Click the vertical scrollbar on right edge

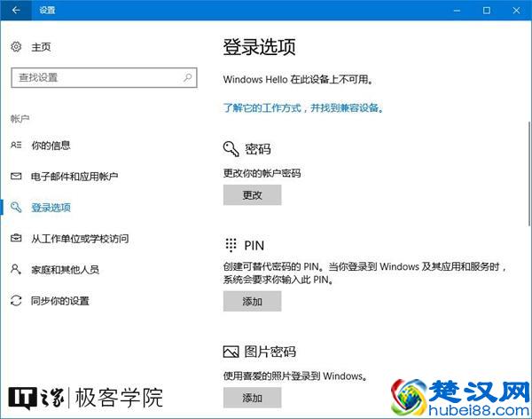(529, 173)
